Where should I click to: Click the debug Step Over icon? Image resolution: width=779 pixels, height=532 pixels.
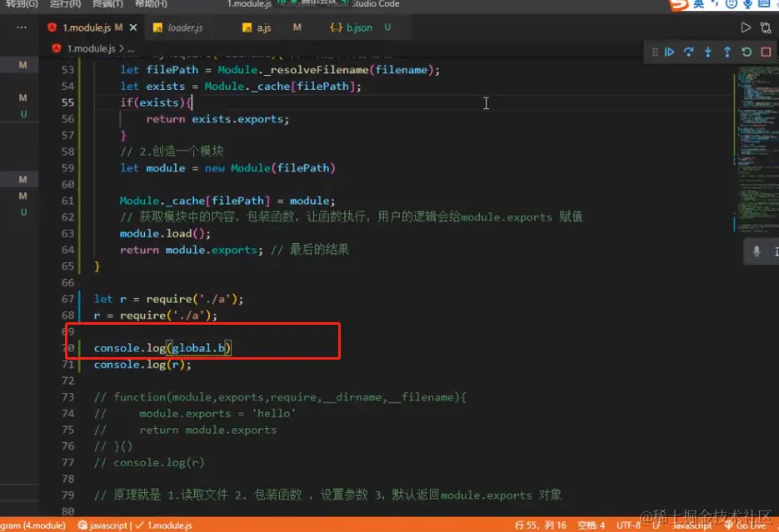point(688,52)
